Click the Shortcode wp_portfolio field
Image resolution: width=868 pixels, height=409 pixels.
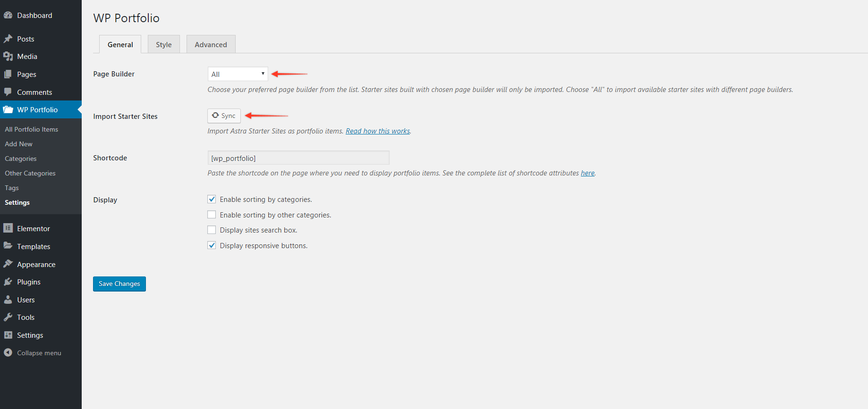click(298, 158)
